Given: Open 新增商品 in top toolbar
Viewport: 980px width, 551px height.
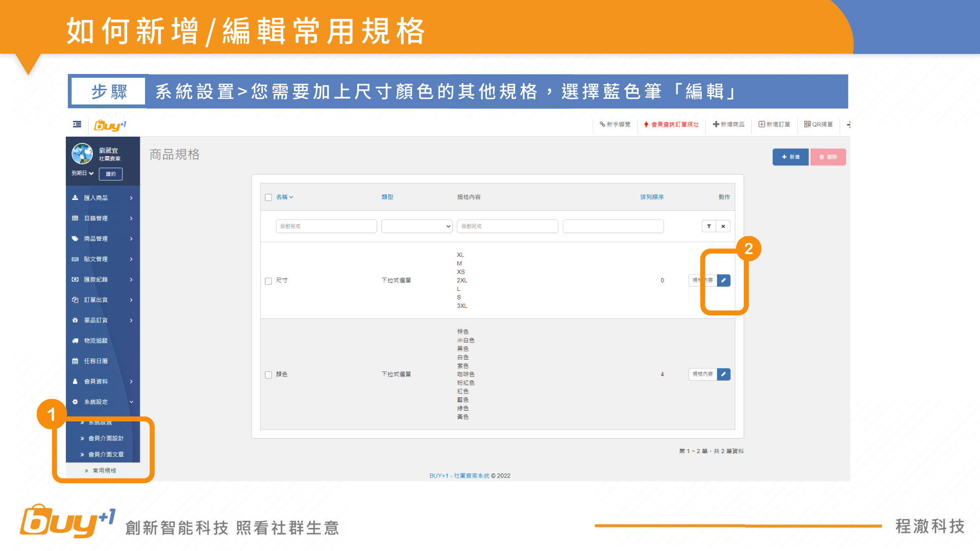Looking at the screenshot, I should (728, 124).
